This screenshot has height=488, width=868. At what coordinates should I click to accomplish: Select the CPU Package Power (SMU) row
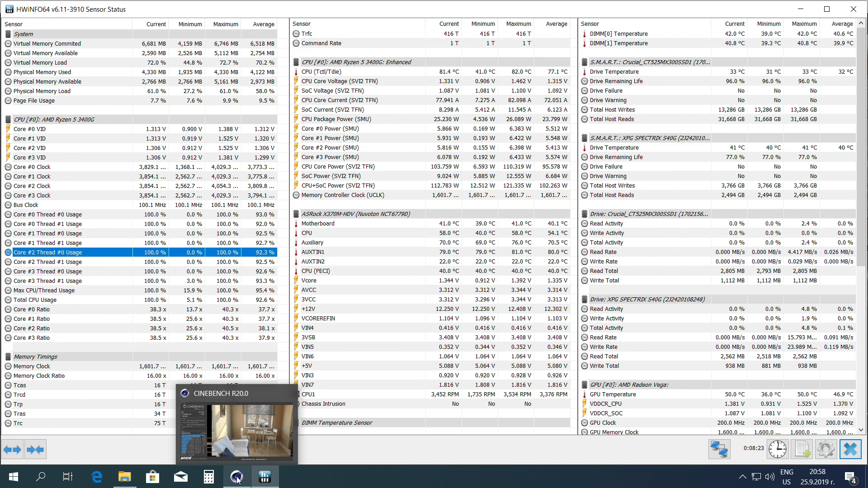431,119
